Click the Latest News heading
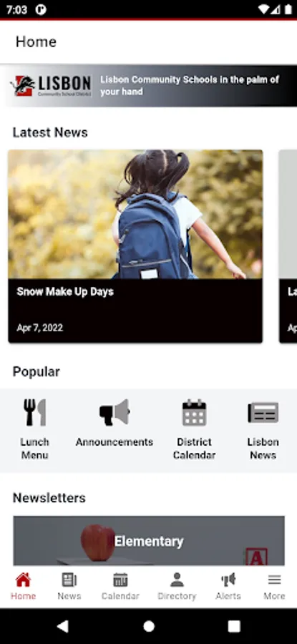Viewport: 297px width, 644px height. pos(50,132)
